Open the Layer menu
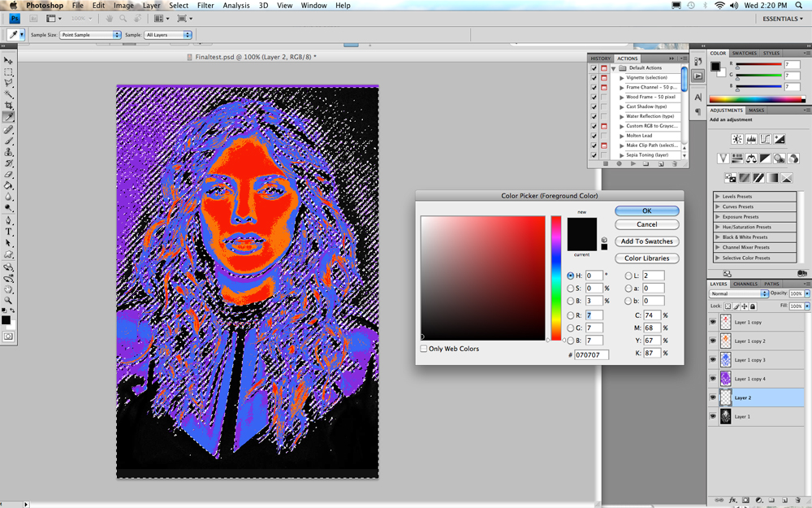 click(x=151, y=5)
